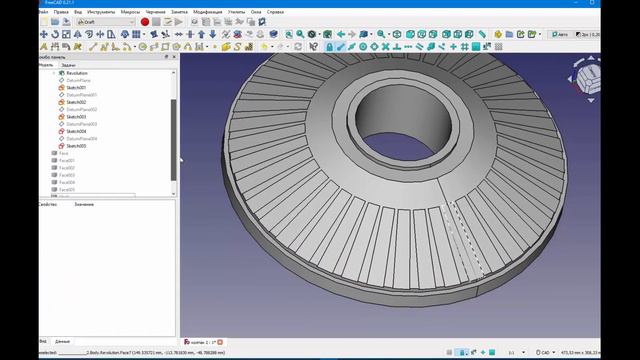Open the CAD navigation style dropdown
Image resolution: width=640 pixels, height=360 pixels.
pyautogui.click(x=546, y=352)
